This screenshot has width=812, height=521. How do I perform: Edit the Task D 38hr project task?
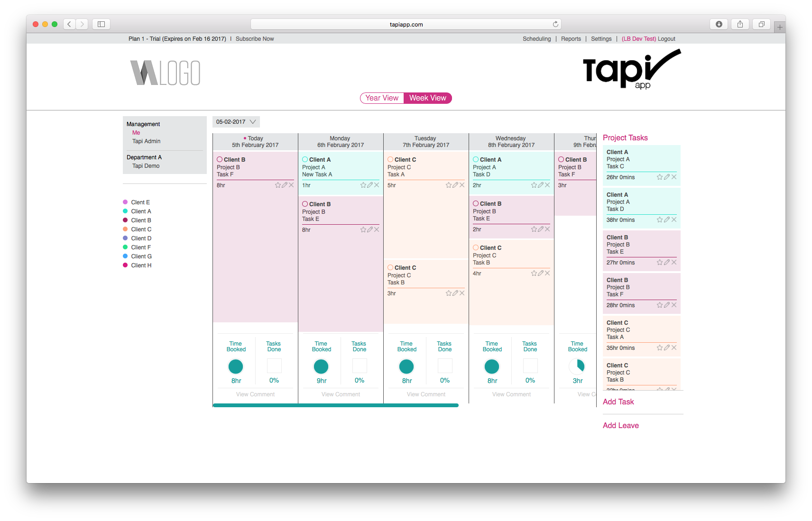tap(667, 219)
